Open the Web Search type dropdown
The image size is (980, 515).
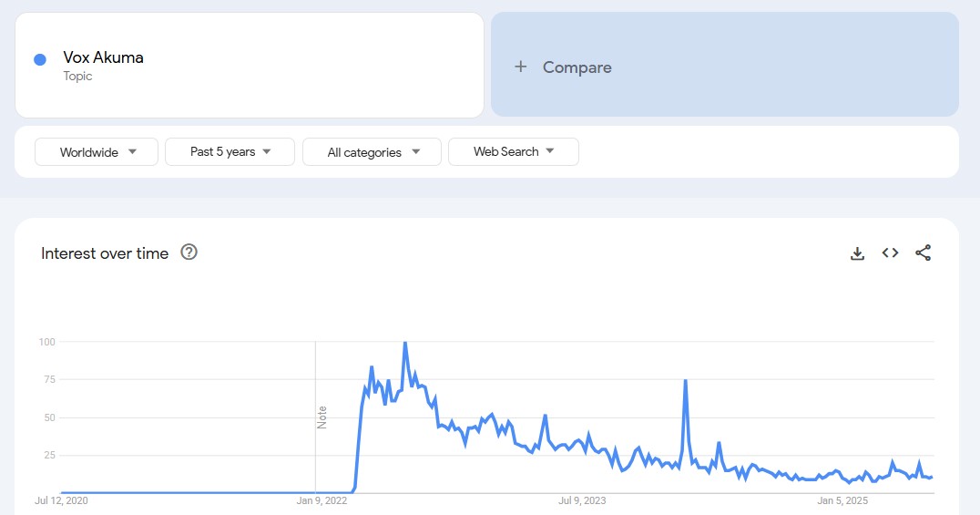(513, 151)
